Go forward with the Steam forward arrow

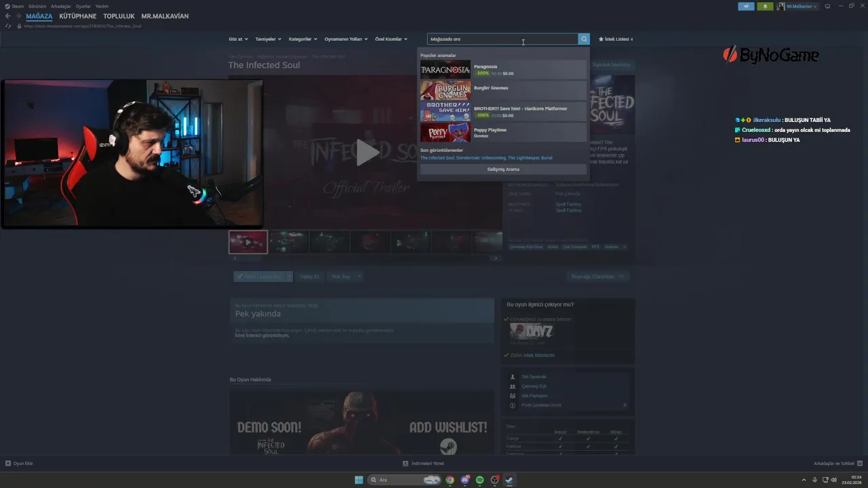(18, 16)
